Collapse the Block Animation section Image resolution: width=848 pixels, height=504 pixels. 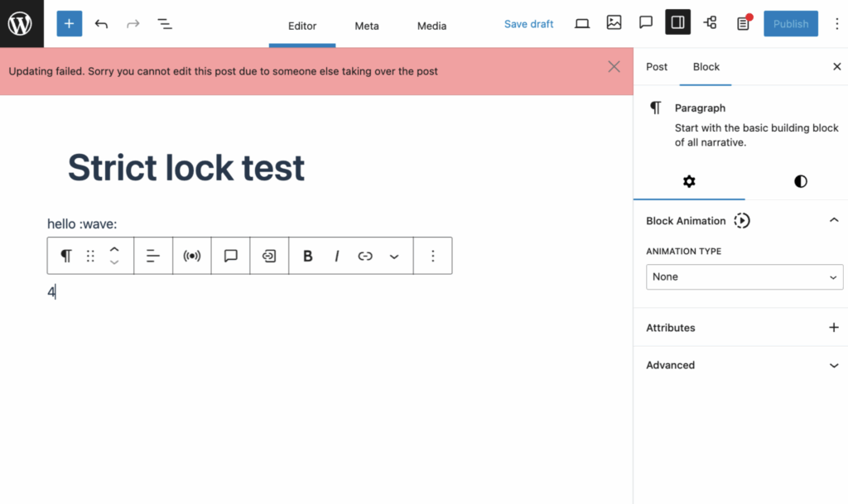tap(834, 220)
